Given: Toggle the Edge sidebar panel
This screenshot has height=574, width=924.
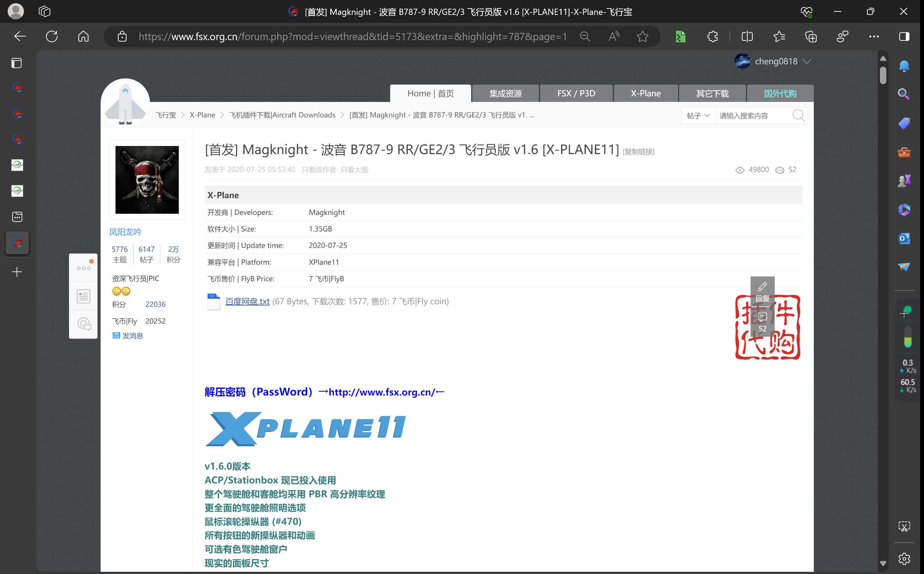Looking at the screenshot, I should tap(904, 37).
